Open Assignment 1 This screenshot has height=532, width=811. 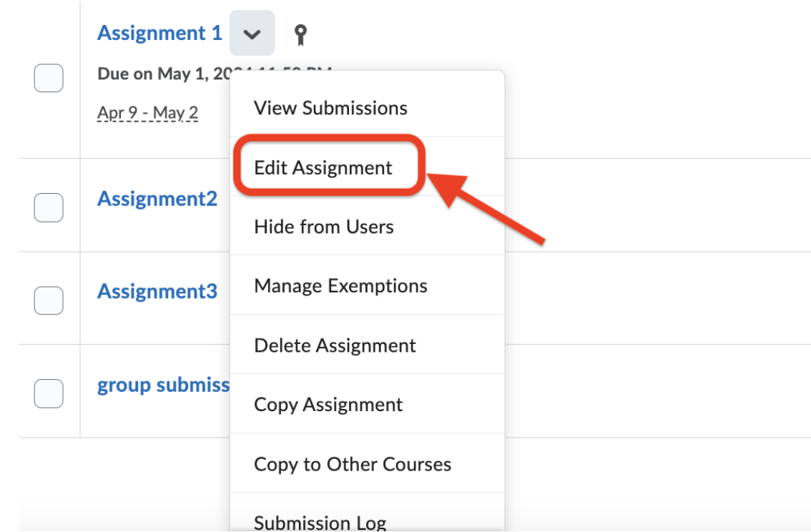point(159,33)
